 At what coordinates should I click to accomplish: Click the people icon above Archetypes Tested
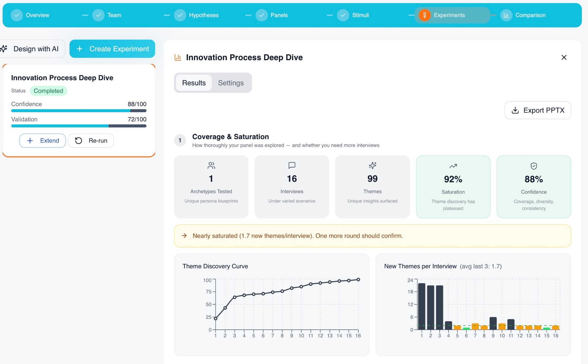tap(211, 165)
